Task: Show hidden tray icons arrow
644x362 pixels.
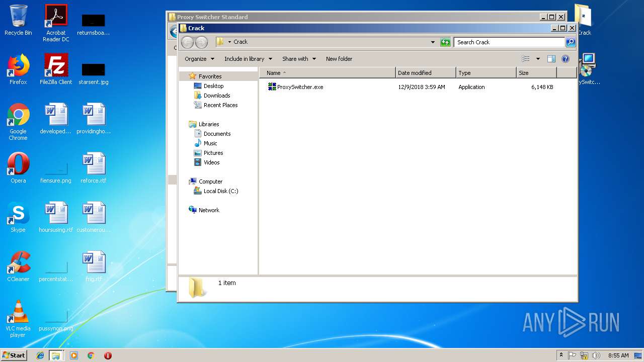Action: (561, 355)
